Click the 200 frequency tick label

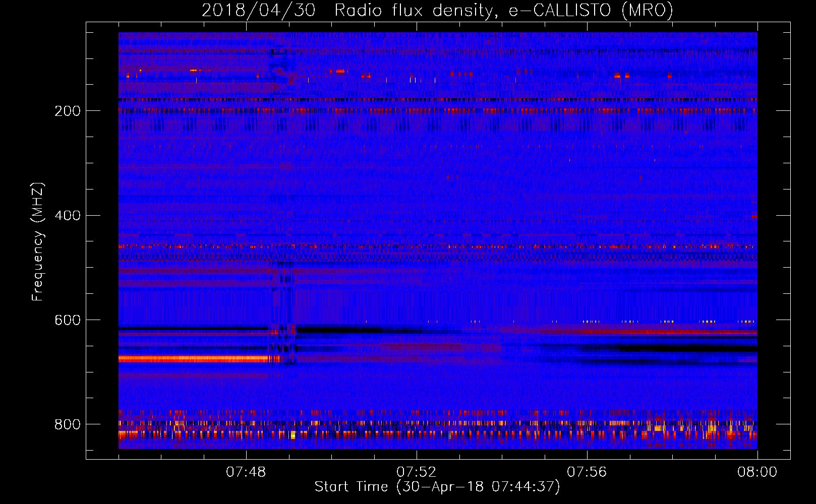tap(67, 111)
